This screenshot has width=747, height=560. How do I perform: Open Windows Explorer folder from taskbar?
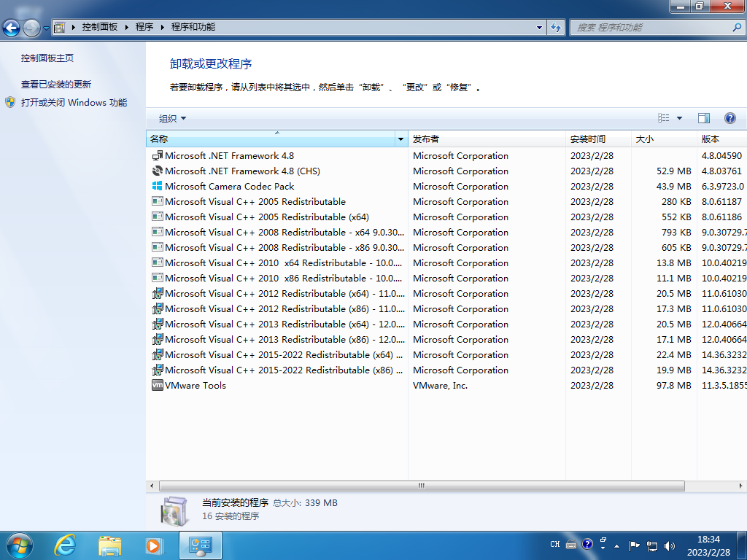(110, 545)
